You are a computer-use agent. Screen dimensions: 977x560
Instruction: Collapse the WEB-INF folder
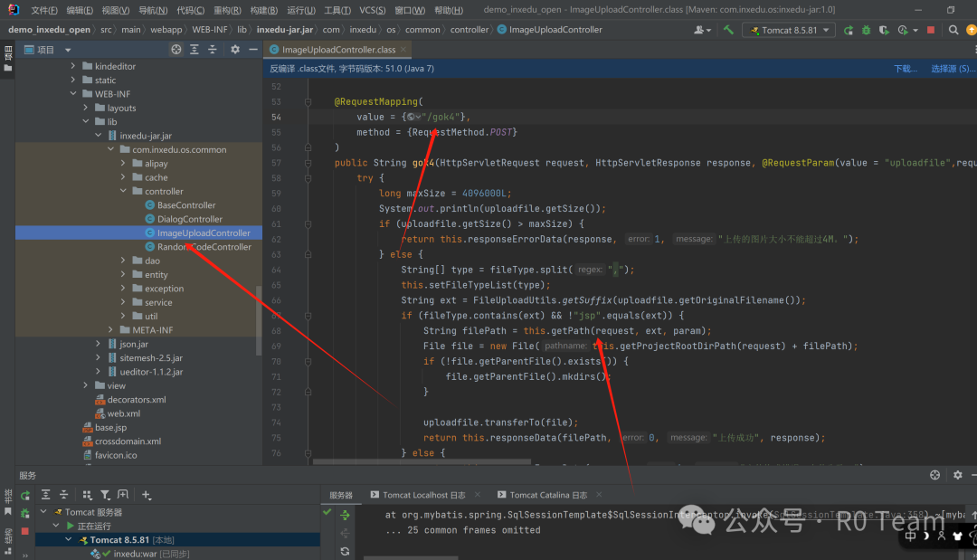(73, 93)
